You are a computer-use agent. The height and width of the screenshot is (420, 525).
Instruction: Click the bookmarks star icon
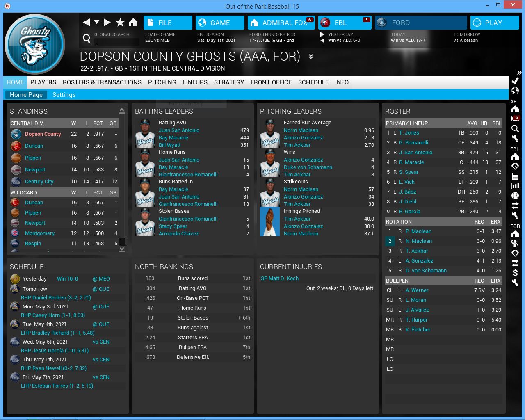click(x=120, y=23)
